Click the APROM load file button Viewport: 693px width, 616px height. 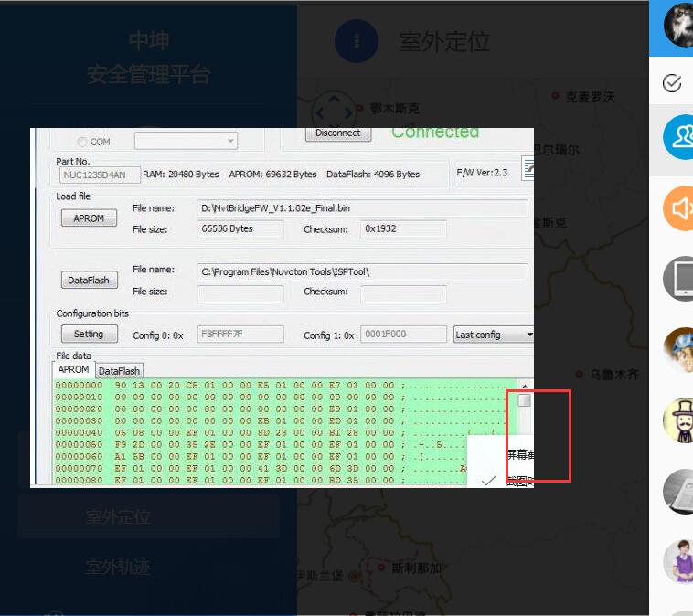89,218
